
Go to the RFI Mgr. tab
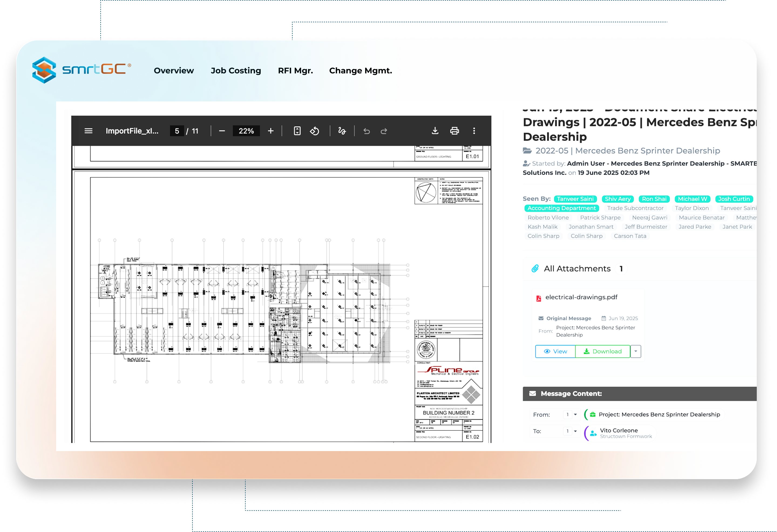296,70
